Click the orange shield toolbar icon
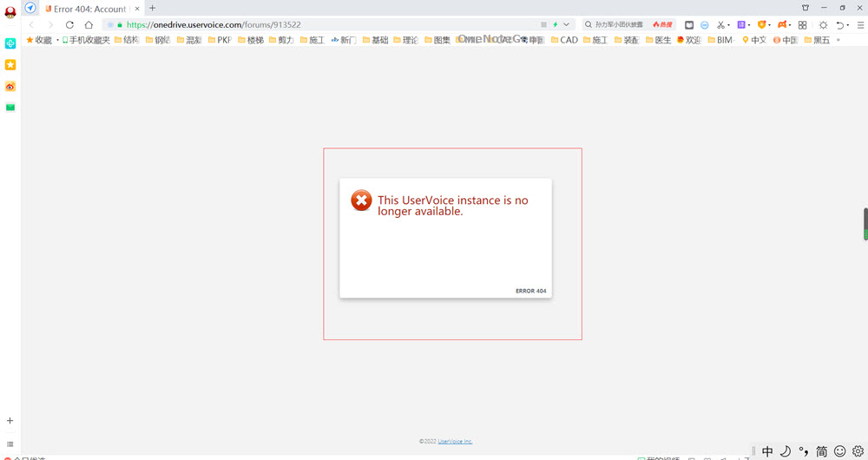 (762, 25)
